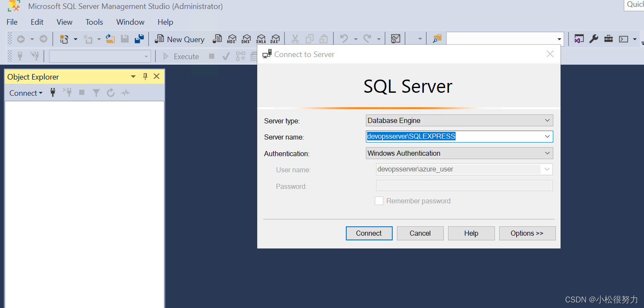This screenshot has width=644, height=308.
Task: Open the Window menu
Action: click(130, 22)
